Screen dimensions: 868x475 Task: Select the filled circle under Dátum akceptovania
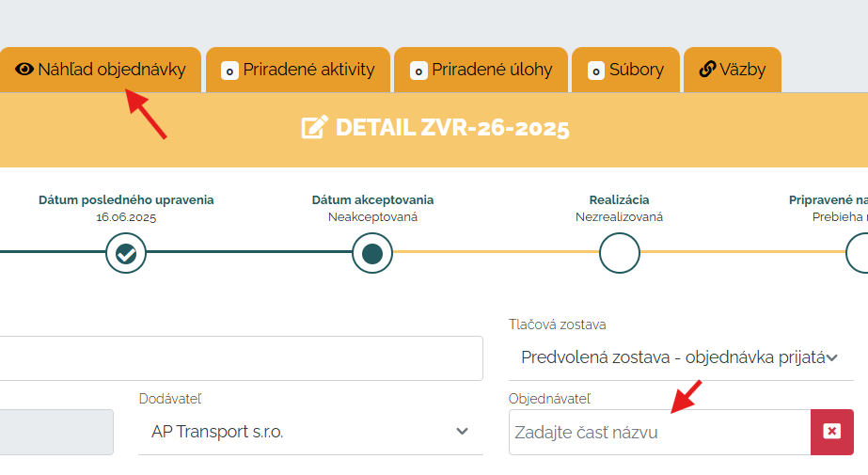tap(372, 253)
